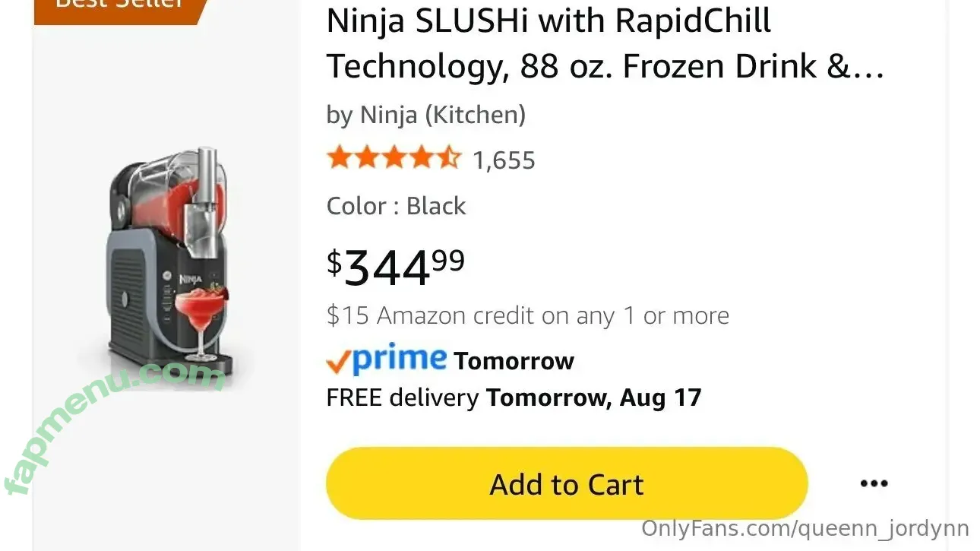This screenshot has width=980, height=551.
Task: View the $15 Amazon credit offer
Action: coord(527,315)
